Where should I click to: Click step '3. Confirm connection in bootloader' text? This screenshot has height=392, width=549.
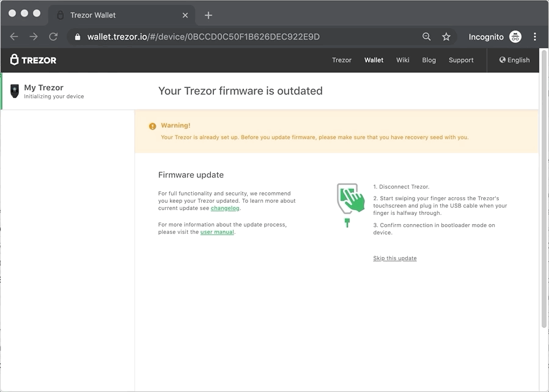434,229
